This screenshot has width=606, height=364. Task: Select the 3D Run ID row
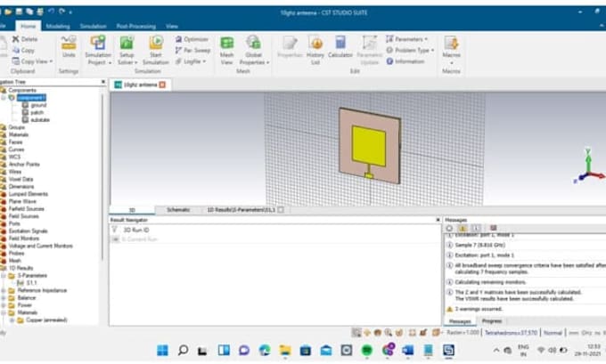tap(135, 230)
